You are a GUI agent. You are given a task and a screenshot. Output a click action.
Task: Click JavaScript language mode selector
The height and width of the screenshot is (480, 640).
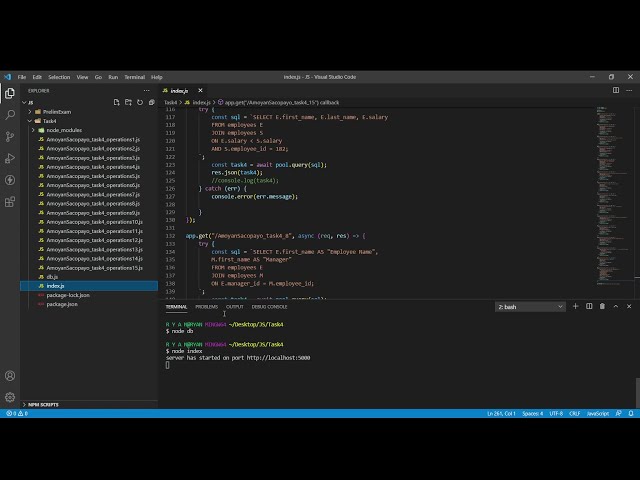(x=598, y=413)
